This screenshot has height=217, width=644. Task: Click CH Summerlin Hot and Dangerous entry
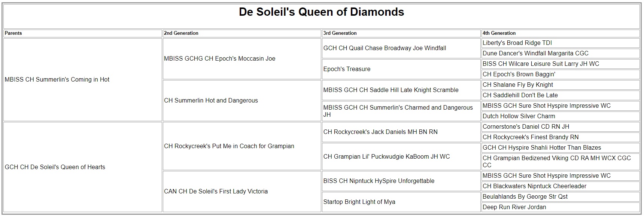[211, 101]
